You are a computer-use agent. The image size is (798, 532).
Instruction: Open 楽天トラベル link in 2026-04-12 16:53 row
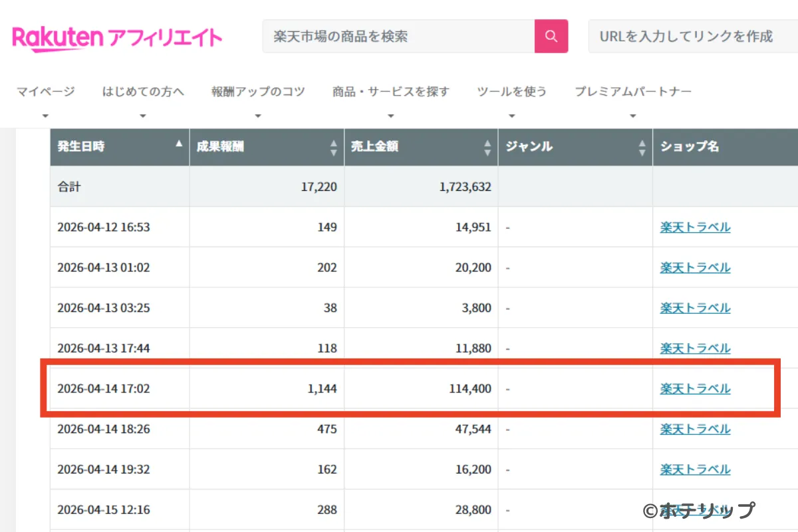[695, 227]
